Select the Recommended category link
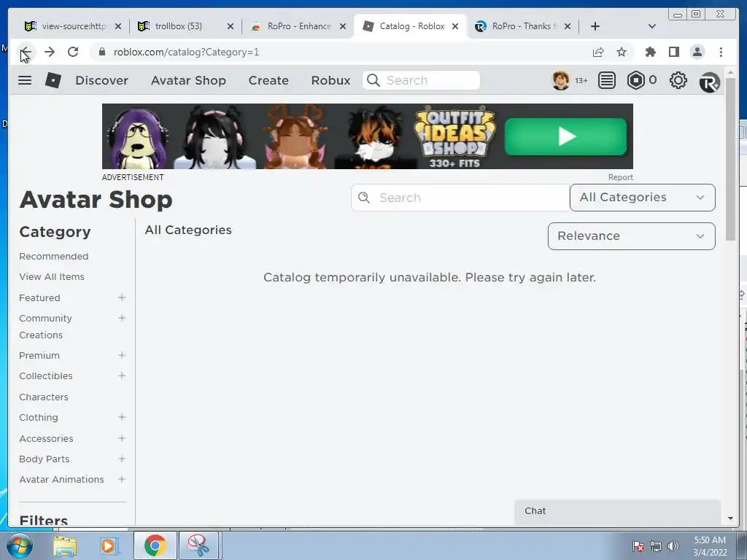The height and width of the screenshot is (560, 747). coord(53,256)
